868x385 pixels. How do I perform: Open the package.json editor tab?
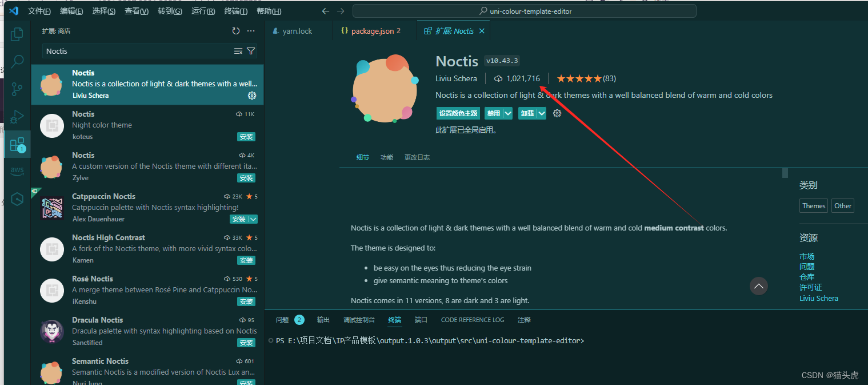[373, 31]
